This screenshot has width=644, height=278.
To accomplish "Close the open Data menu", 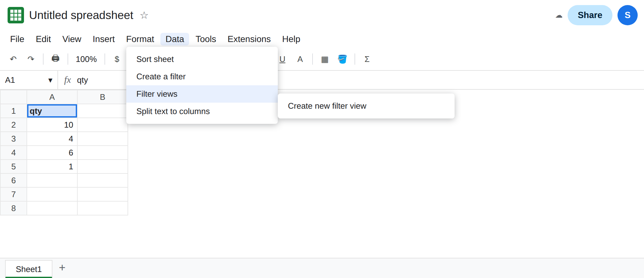I will (x=175, y=39).
